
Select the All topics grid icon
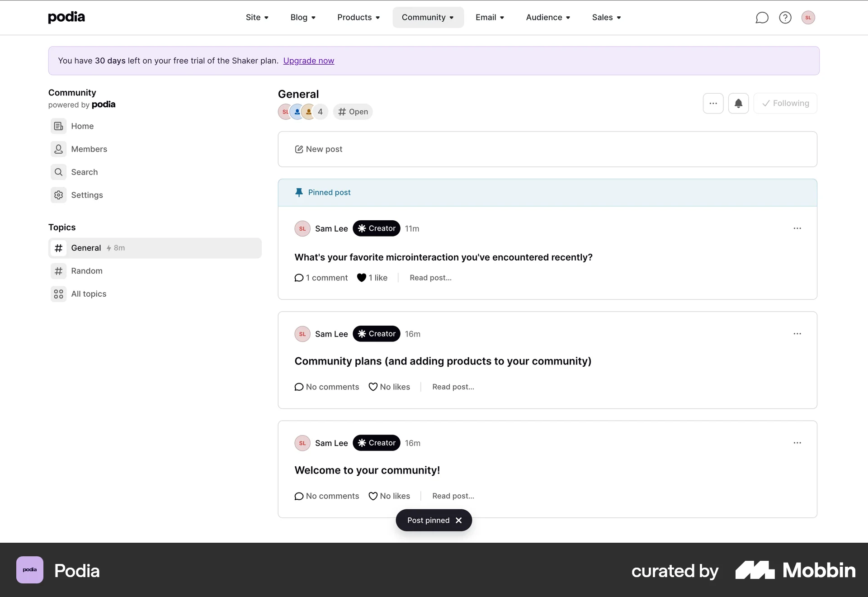click(x=58, y=294)
